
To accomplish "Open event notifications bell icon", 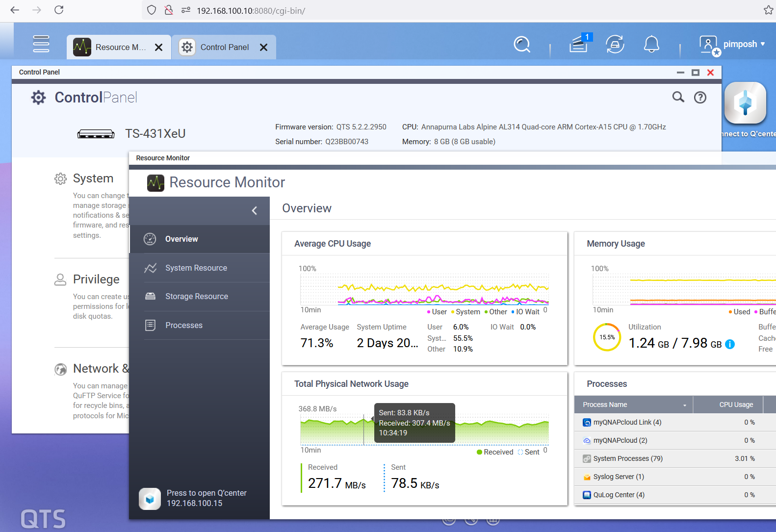I will [651, 44].
